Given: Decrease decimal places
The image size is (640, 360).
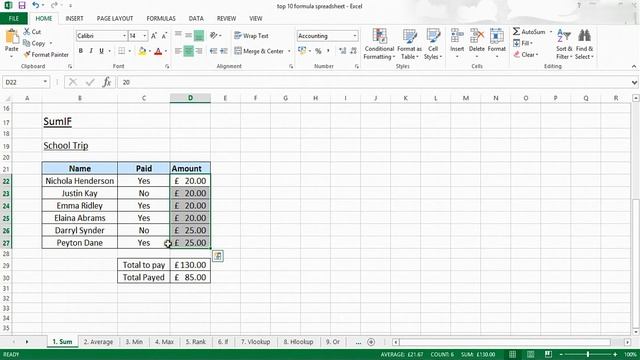Looking at the screenshot, I should (353, 51).
